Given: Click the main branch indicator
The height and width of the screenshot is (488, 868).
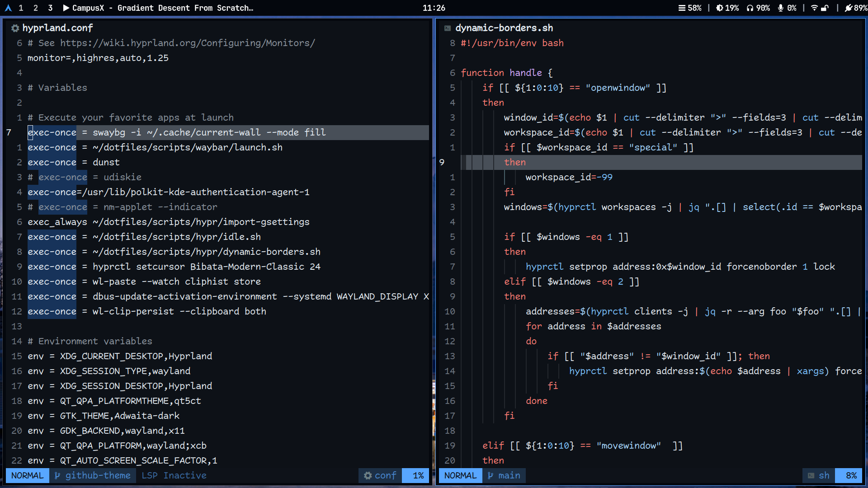Looking at the screenshot, I should point(504,475).
